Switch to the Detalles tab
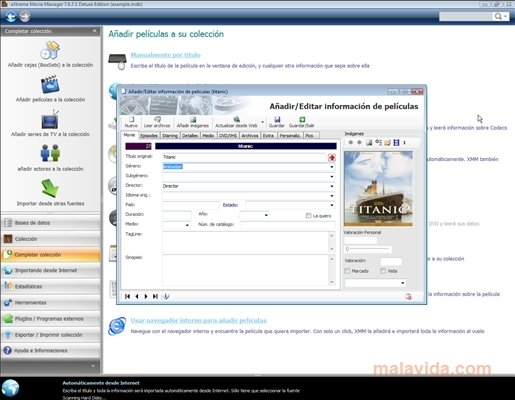515x400 pixels. pyautogui.click(x=190, y=135)
